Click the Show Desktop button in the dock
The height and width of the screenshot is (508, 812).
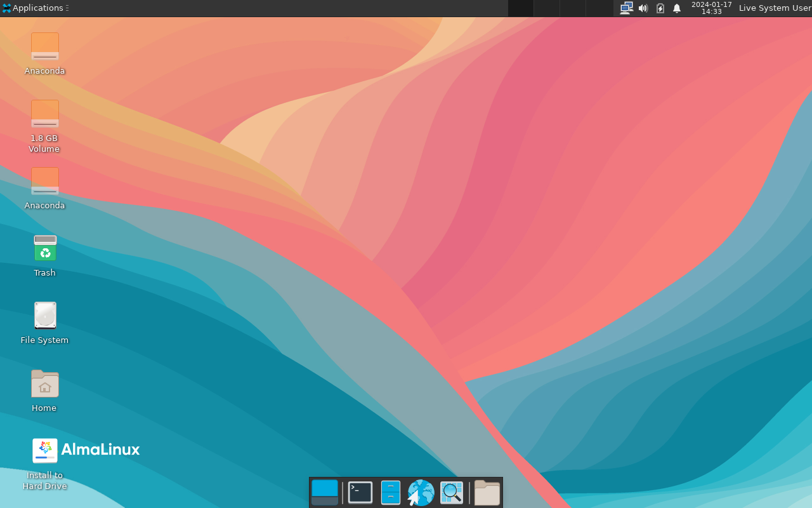coord(324,492)
